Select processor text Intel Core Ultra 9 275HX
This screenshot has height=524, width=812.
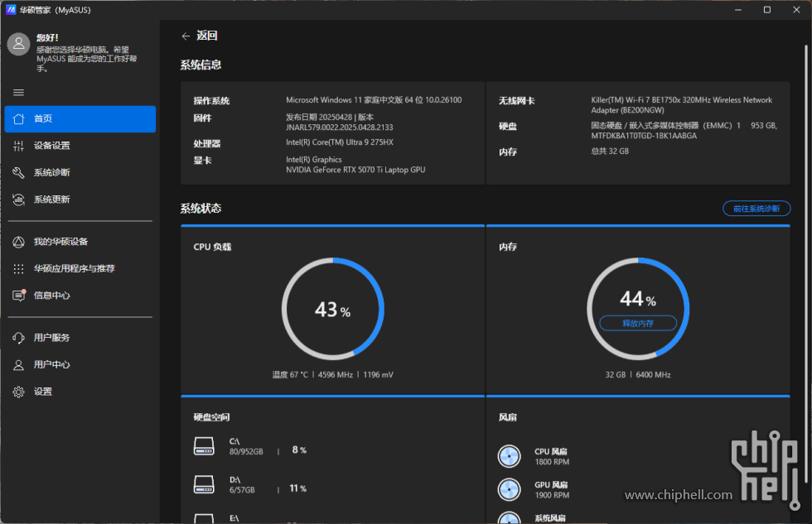[340, 142]
